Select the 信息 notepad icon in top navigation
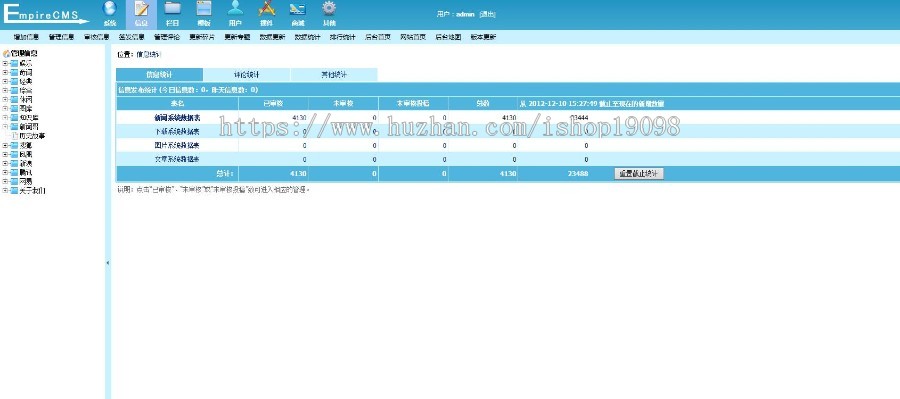 tap(141, 8)
